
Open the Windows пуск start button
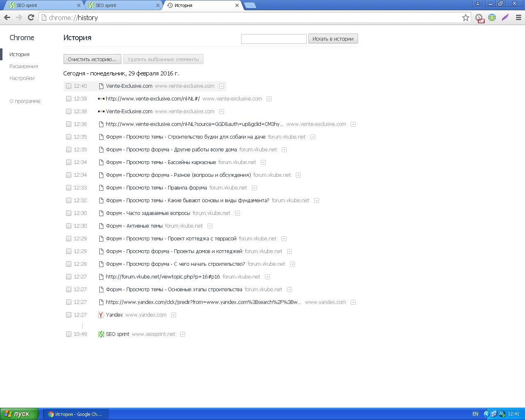pyautogui.click(x=20, y=414)
